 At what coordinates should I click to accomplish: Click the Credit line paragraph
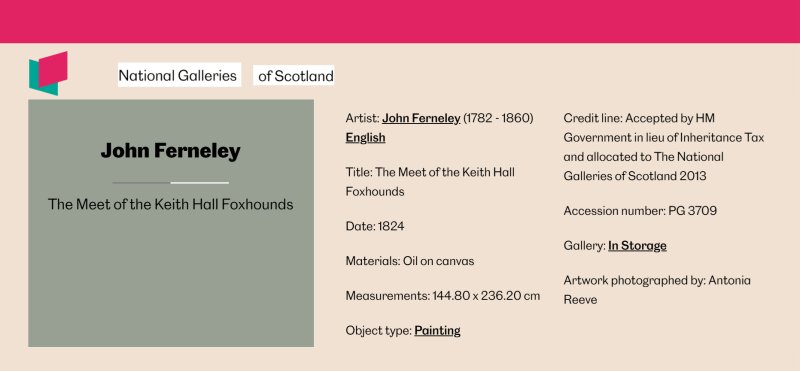[x=664, y=147]
